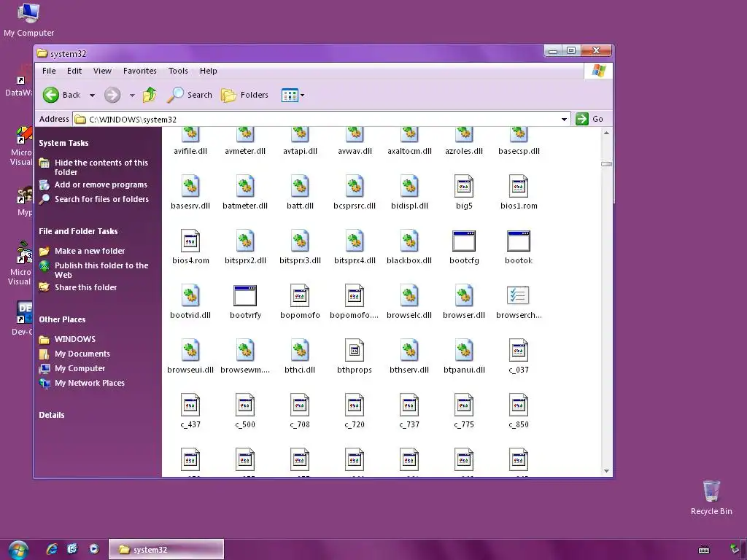Screen dimensions: 747x560
Task: Select the c_850 file icon
Action: [519, 405]
